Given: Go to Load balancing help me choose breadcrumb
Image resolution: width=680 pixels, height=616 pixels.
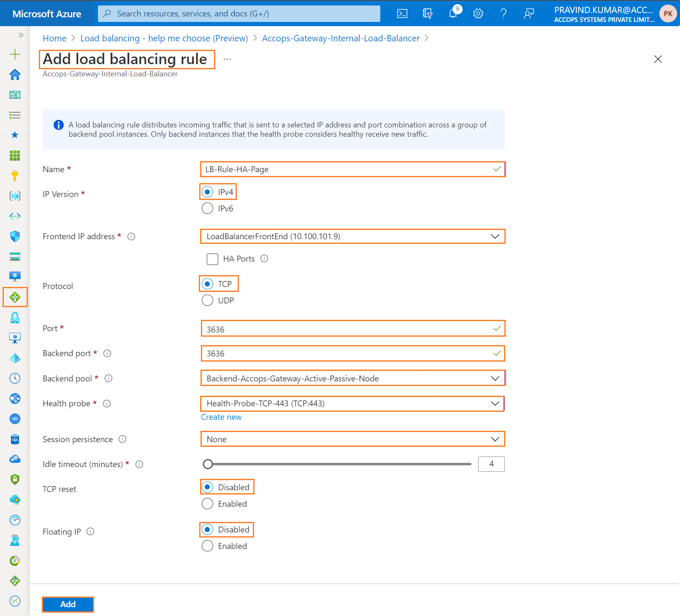Looking at the screenshot, I should [164, 38].
